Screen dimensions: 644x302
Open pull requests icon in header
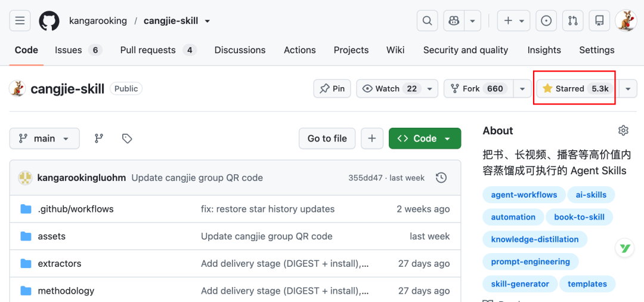pyautogui.click(x=573, y=20)
